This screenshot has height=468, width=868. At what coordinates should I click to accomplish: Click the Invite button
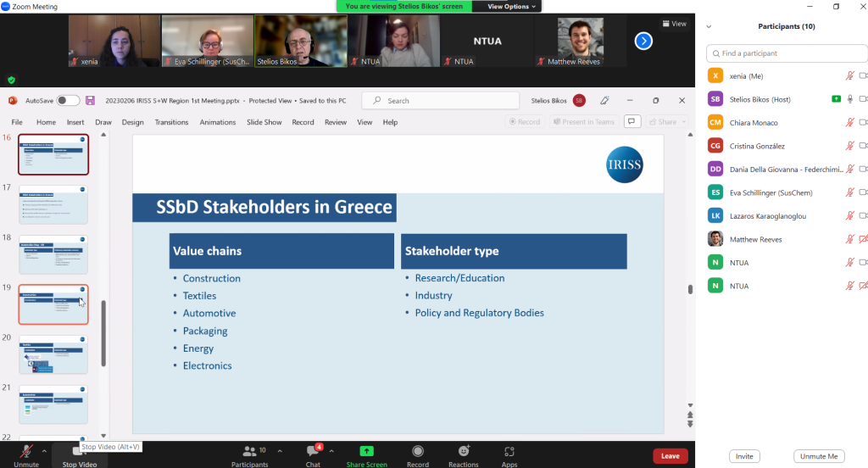[743, 456]
